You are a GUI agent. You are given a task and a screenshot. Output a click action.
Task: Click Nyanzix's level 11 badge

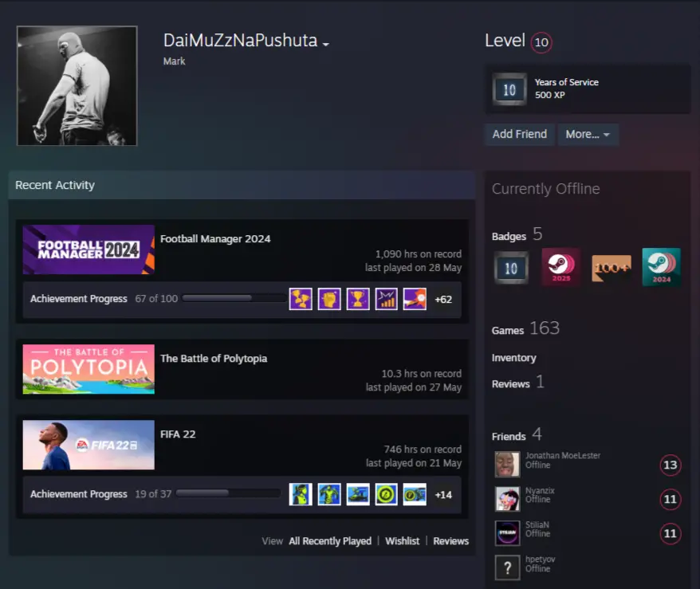(670, 499)
